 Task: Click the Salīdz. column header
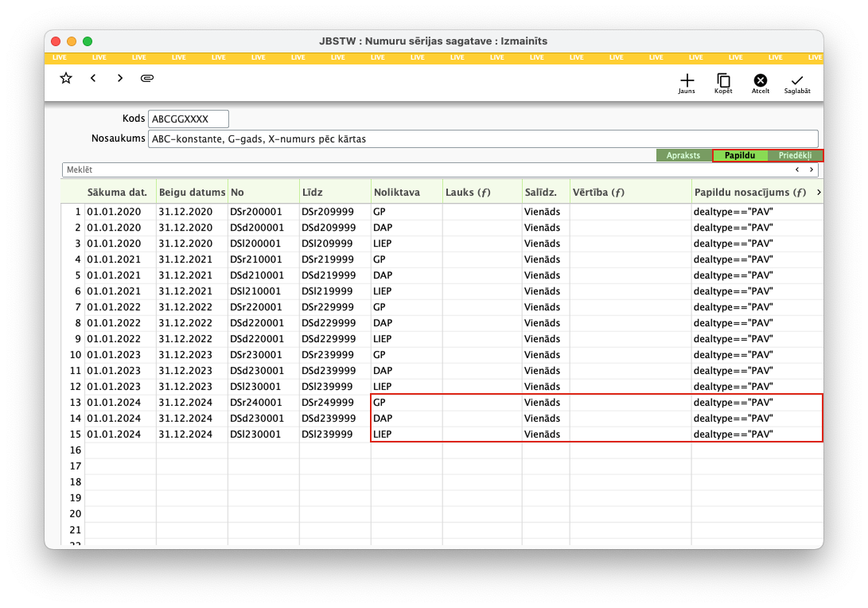click(545, 192)
